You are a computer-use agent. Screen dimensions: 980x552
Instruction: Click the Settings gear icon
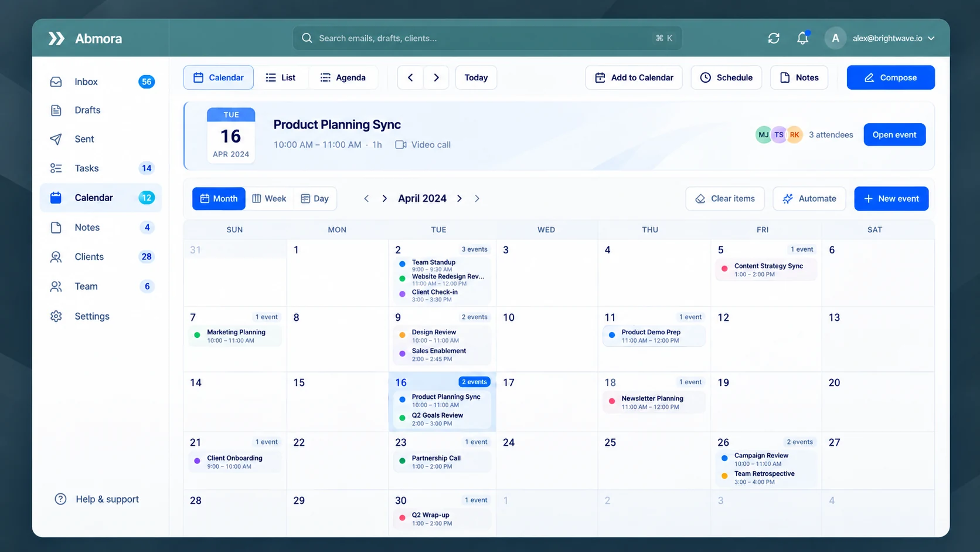click(56, 316)
